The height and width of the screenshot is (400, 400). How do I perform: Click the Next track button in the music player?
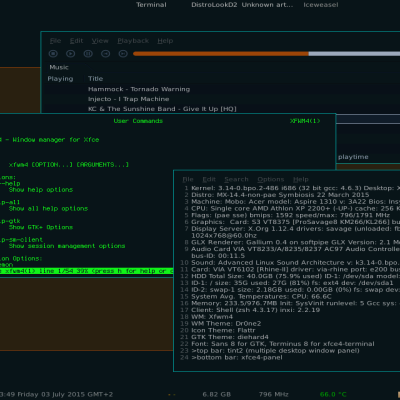pos(123,53)
